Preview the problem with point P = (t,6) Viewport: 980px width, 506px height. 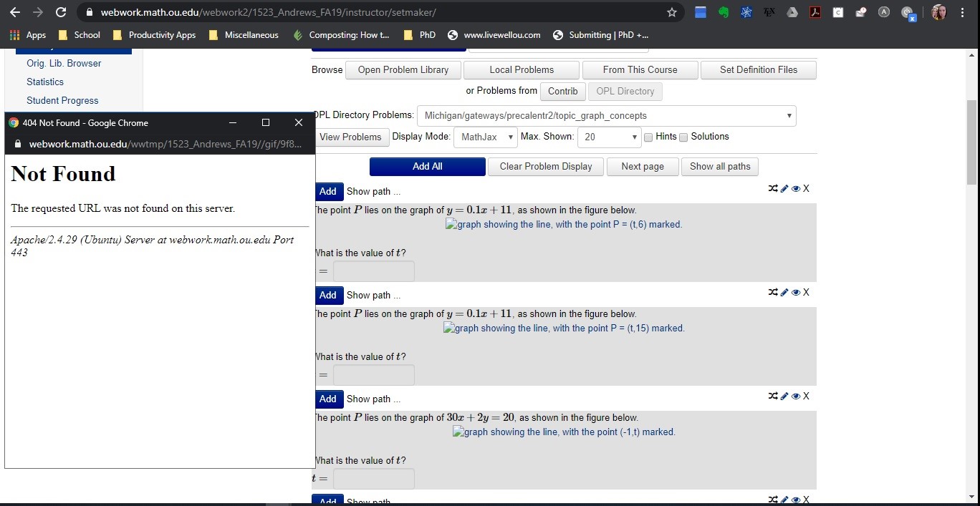point(796,189)
